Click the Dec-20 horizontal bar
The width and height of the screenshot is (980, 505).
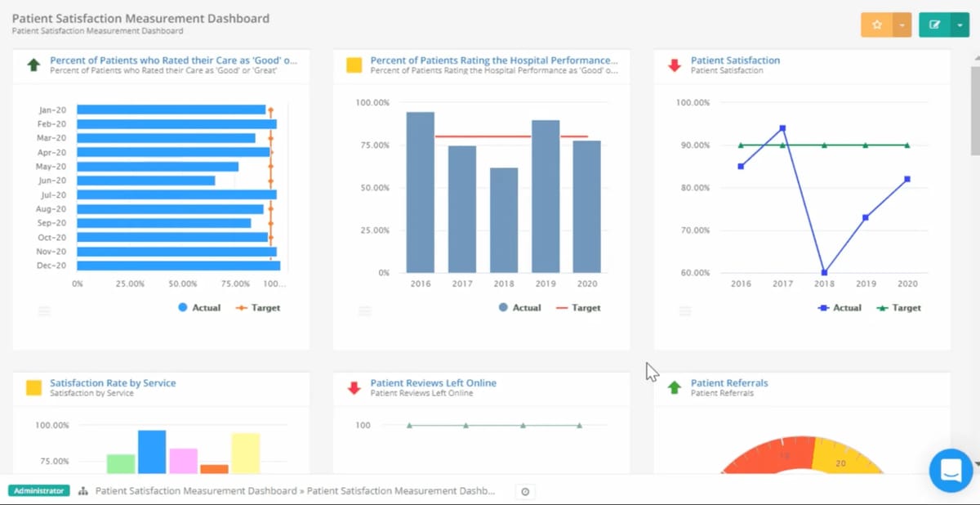pyautogui.click(x=179, y=266)
